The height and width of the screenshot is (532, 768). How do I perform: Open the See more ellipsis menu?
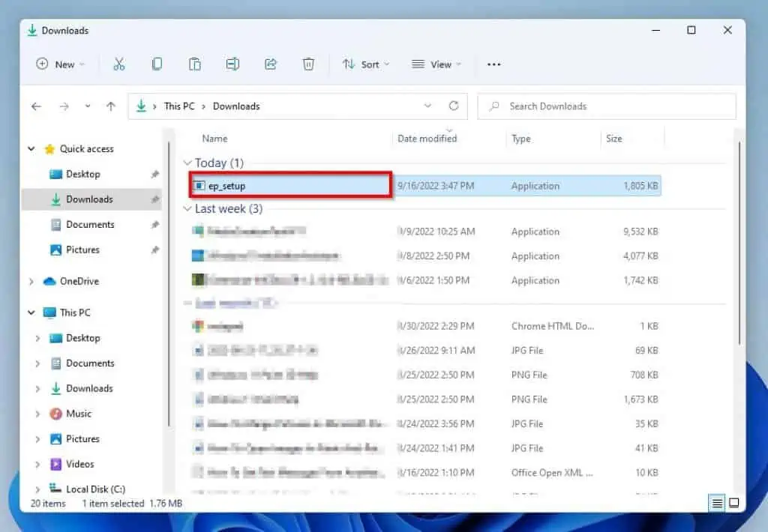pyautogui.click(x=493, y=64)
